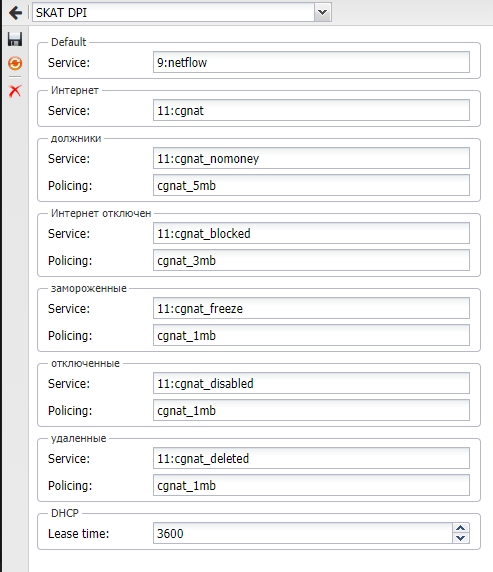Open the SKAT DPI dropdown arrow
The width and height of the screenshot is (493, 572).
pos(322,12)
